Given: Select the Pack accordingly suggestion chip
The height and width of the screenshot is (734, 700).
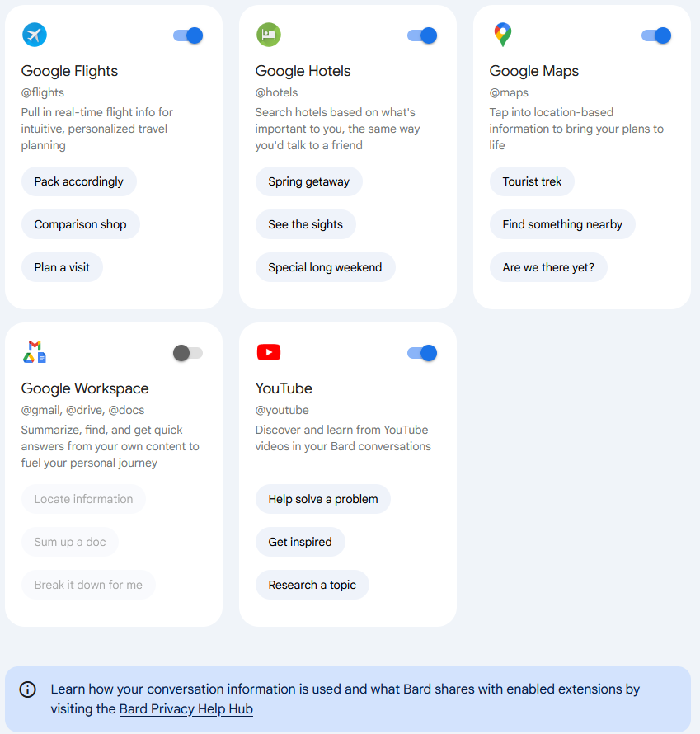Looking at the screenshot, I should tap(79, 181).
